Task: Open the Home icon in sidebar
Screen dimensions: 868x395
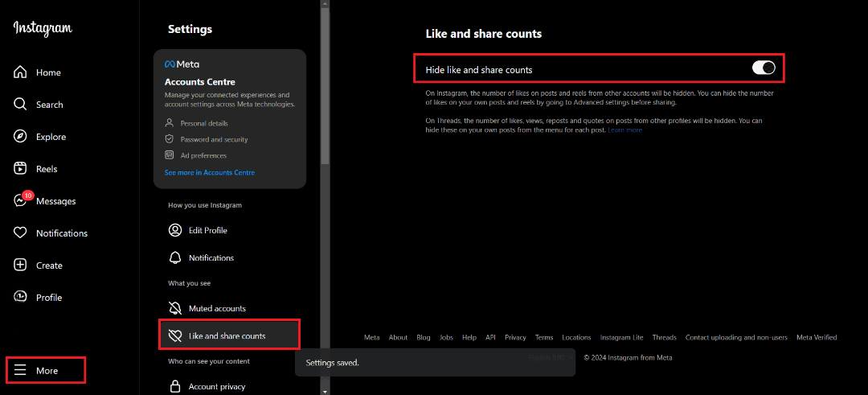Action: click(20, 72)
